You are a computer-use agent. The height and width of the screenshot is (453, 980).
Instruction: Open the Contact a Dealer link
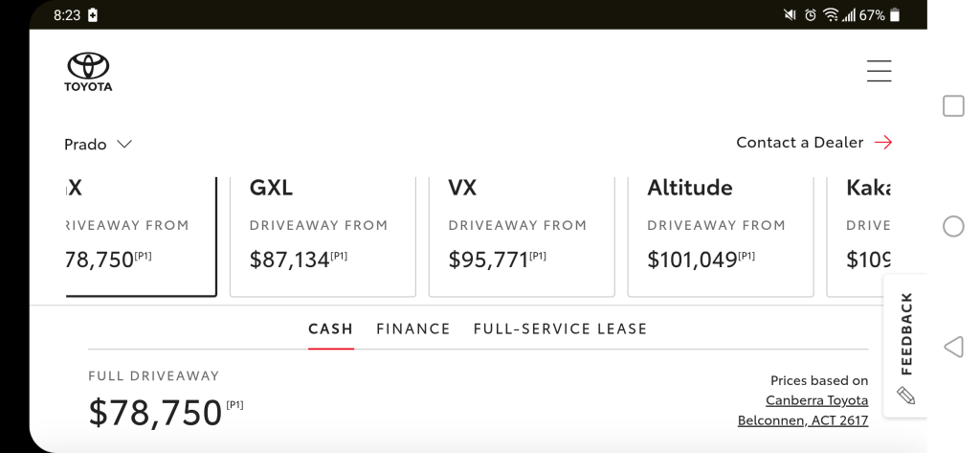[799, 143]
